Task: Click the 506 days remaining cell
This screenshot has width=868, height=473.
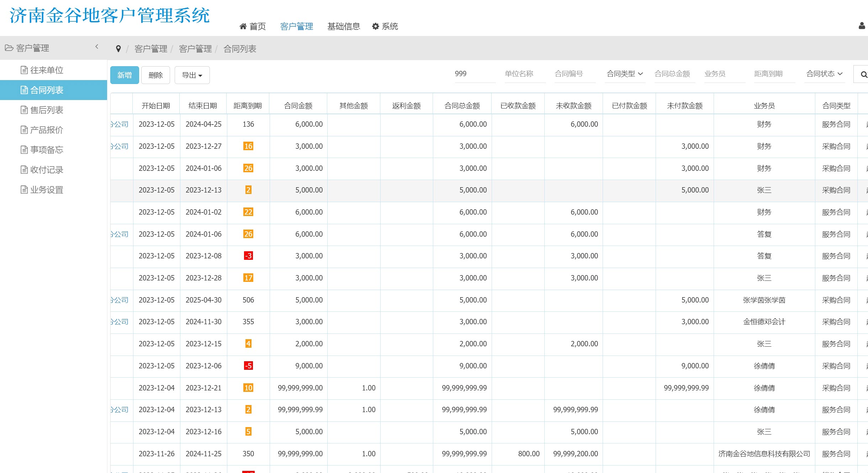Action: pos(248,300)
